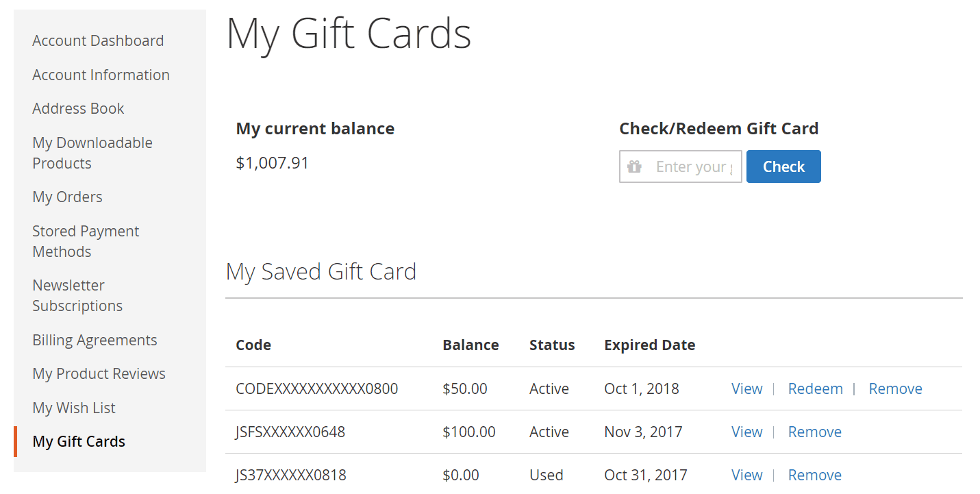The width and height of the screenshot is (980, 494).
Task: Remove the $100.00 gift card
Action: pyautogui.click(x=814, y=432)
